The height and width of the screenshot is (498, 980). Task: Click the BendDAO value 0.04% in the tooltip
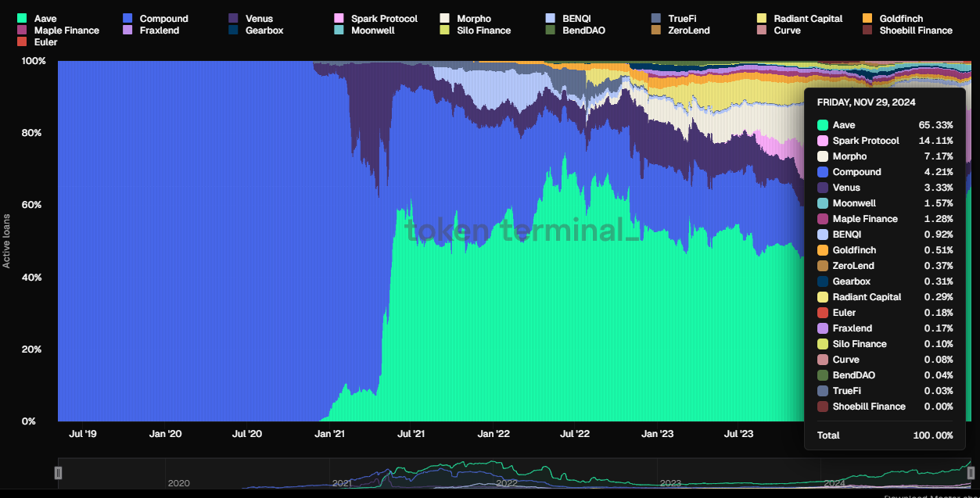[x=939, y=375]
